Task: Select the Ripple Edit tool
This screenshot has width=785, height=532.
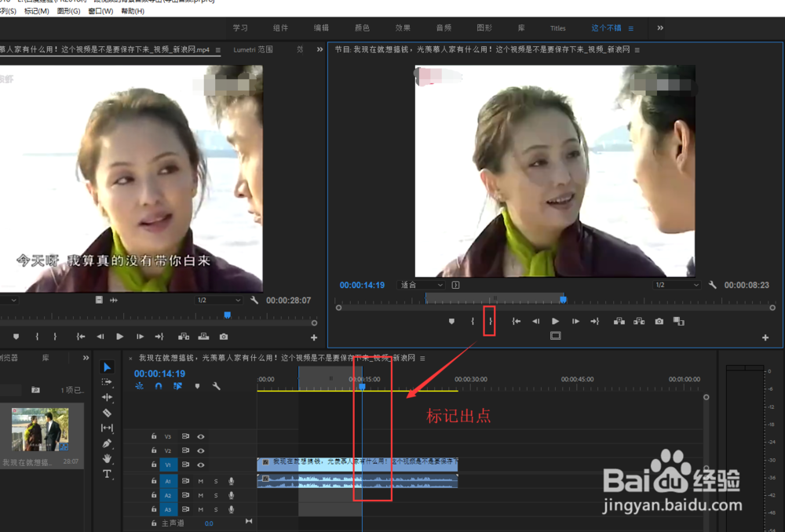Action: 107,397
